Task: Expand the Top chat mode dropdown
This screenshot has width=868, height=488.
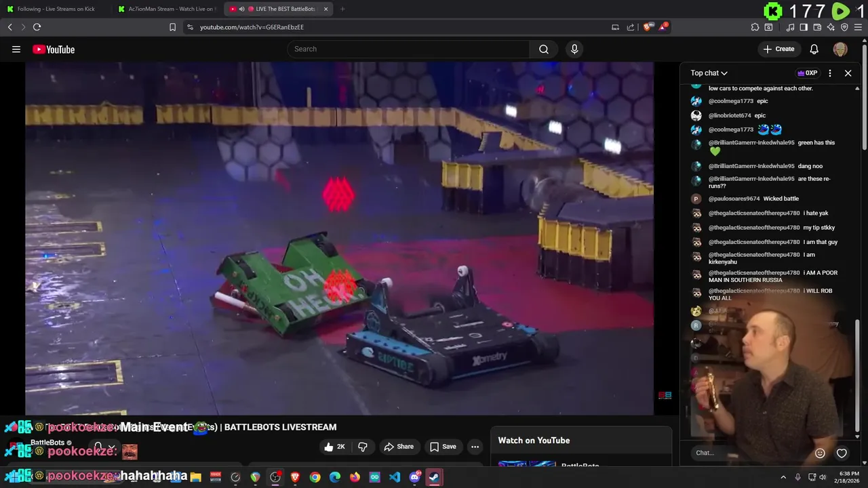Action: 709,73
